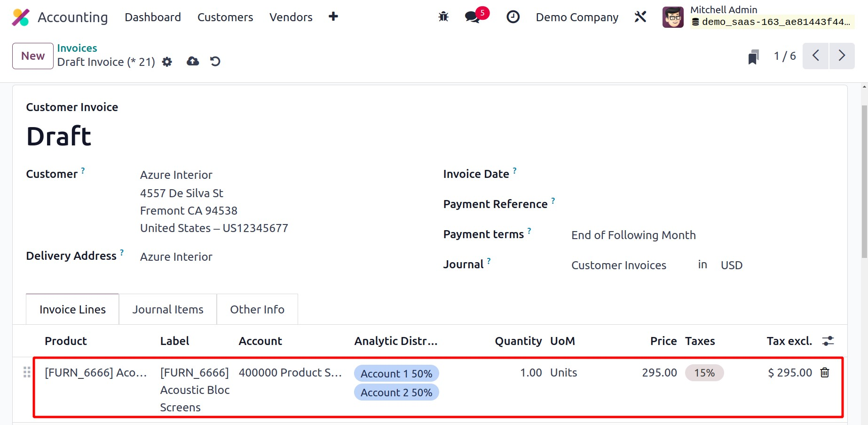Delete the invoice line with trash icon
Image resolution: width=868 pixels, height=425 pixels.
[825, 373]
